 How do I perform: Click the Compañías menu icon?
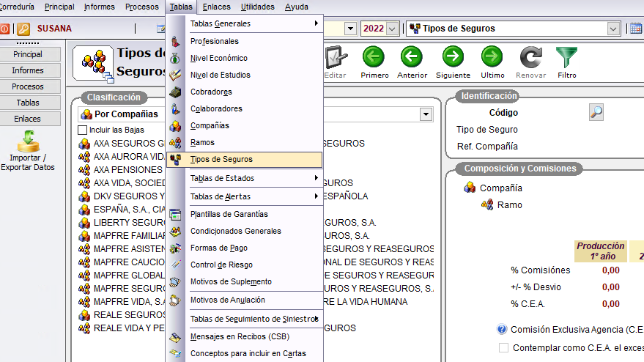pos(175,126)
